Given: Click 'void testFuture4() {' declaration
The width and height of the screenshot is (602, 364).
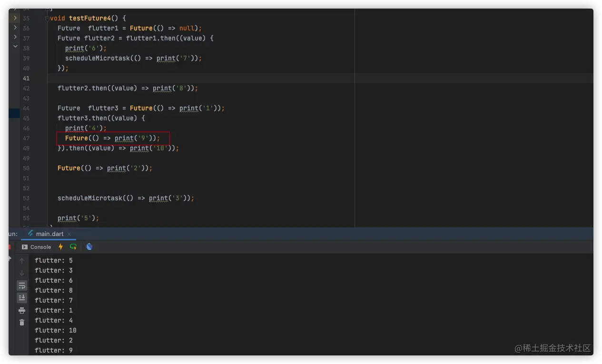Looking at the screenshot, I should pyautogui.click(x=88, y=18).
